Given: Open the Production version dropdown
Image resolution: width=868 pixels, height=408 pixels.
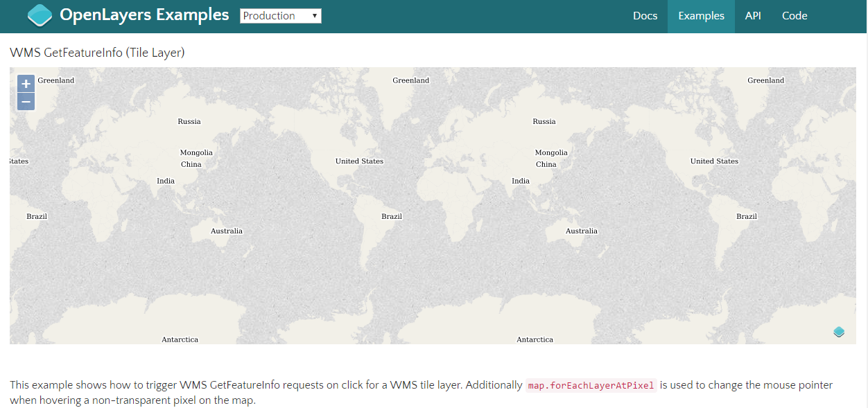Looking at the screenshot, I should (x=281, y=16).
